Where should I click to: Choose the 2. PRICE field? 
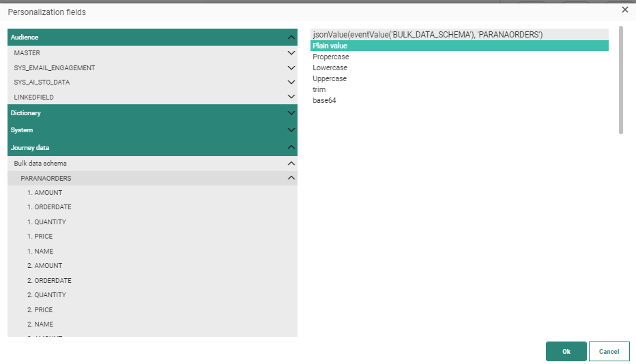tap(40, 310)
